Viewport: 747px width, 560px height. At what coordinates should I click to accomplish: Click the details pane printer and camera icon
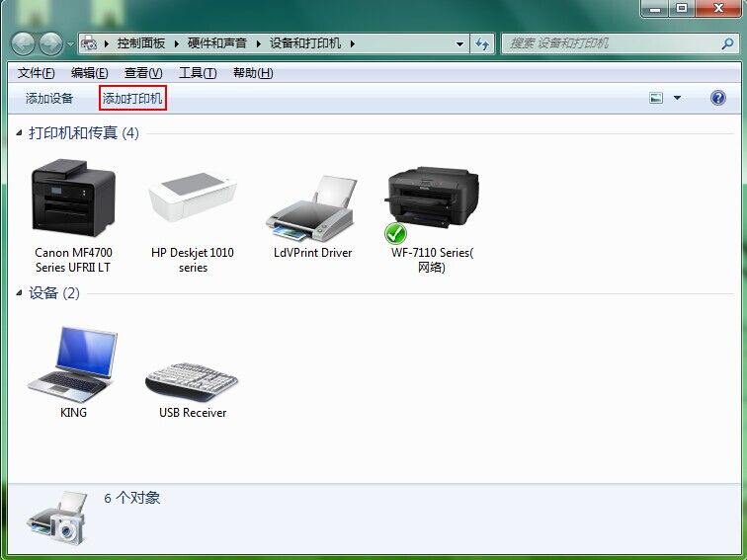click(x=57, y=519)
